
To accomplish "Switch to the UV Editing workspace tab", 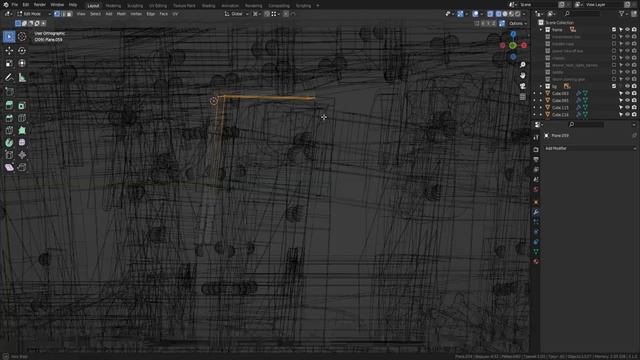I will (x=158, y=6).
